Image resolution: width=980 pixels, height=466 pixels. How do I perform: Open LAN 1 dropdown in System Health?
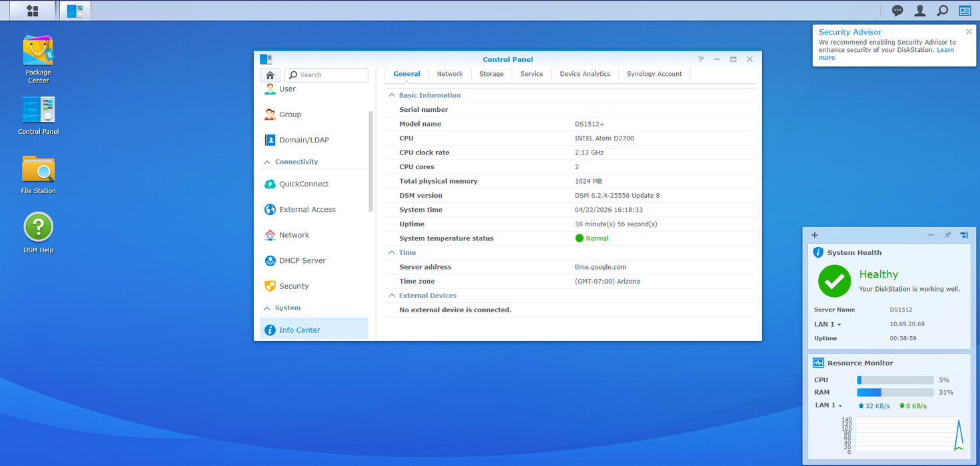pos(827,324)
